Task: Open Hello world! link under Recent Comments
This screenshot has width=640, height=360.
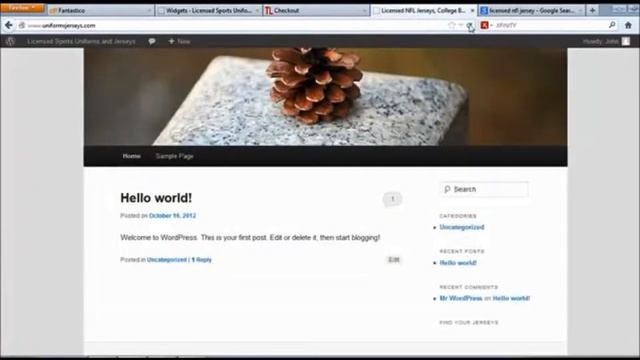Action: click(x=511, y=298)
